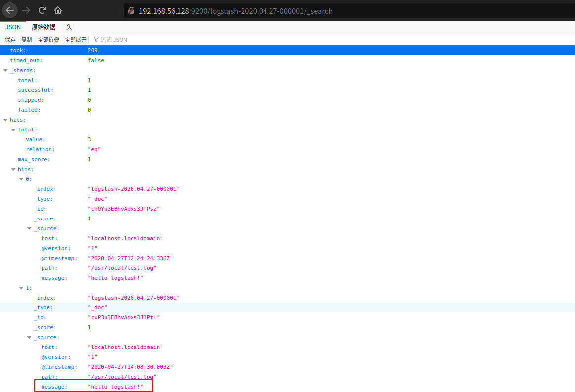Click the 复制 button to copy JSON
Screen dimensions: 575x392
pos(26,39)
